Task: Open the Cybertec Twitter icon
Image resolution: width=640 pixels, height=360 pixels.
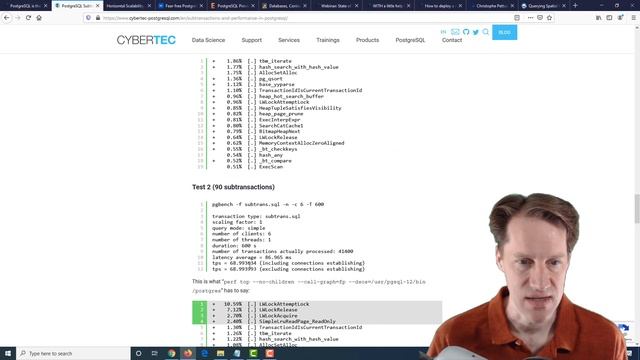Action: tap(476, 32)
